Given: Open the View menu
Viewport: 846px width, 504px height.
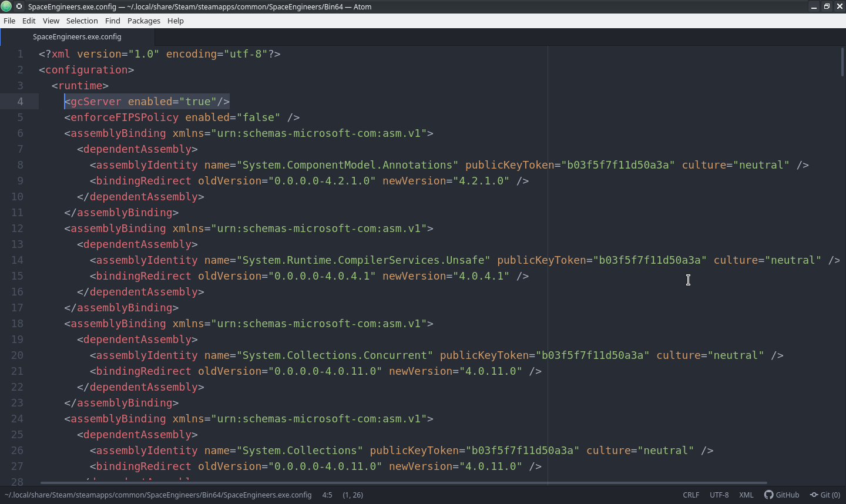Looking at the screenshot, I should tap(51, 21).
